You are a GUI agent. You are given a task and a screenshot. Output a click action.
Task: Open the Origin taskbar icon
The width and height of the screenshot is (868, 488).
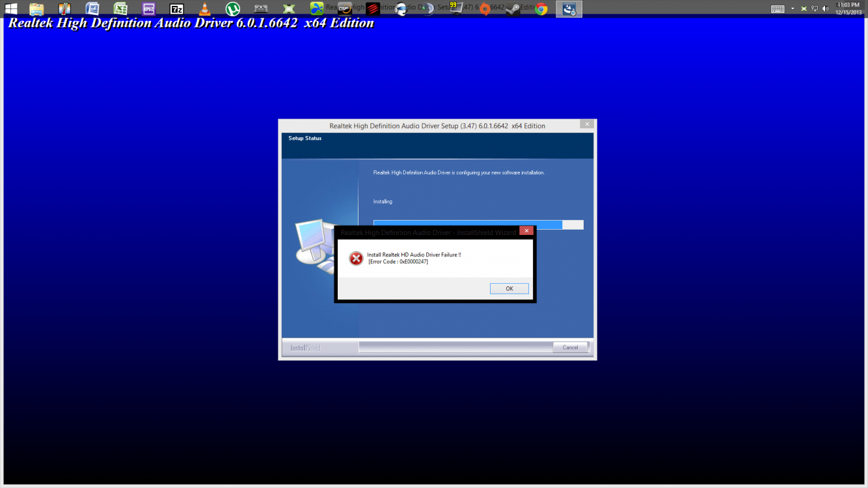485,9
